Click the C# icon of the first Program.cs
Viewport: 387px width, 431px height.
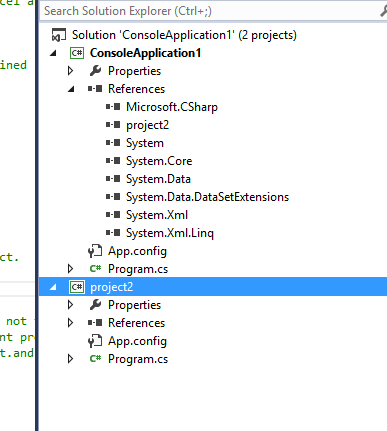[95, 269]
